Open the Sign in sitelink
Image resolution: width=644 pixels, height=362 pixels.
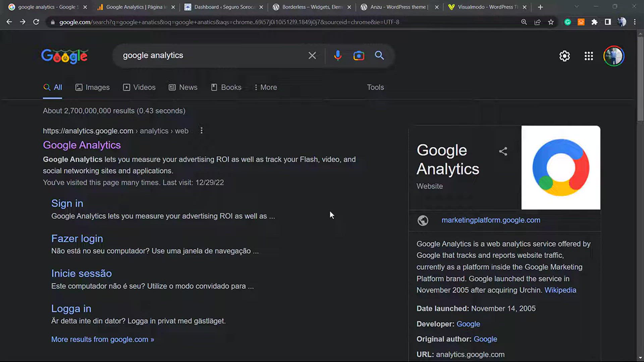(x=67, y=203)
